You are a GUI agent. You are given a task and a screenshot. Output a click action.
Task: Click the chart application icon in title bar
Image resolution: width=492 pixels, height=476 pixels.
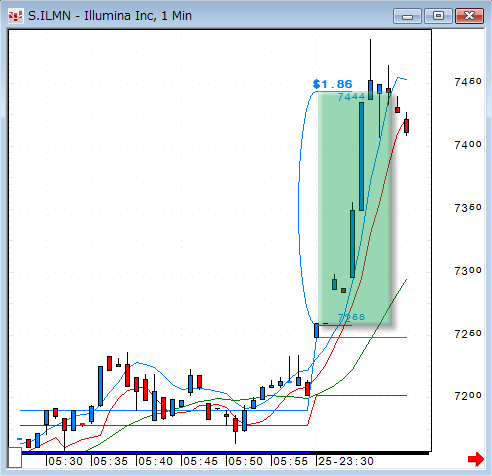[15, 16]
